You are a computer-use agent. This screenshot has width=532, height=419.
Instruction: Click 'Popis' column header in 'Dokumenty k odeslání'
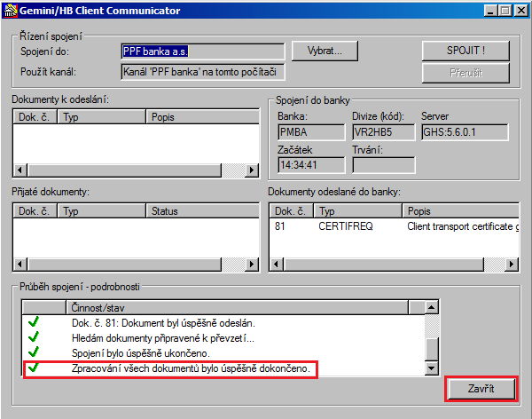click(202, 117)
